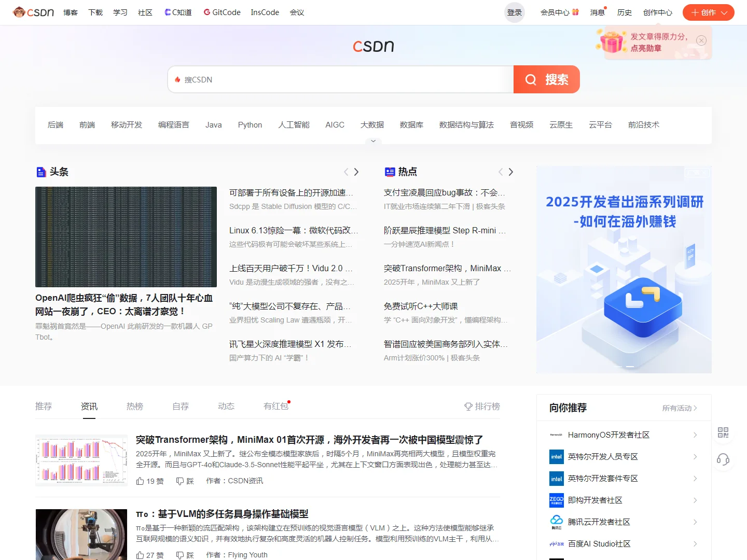Downvote (踩) the MiniMax 01 article
The image size is (747, 560).
coord(185,481)
